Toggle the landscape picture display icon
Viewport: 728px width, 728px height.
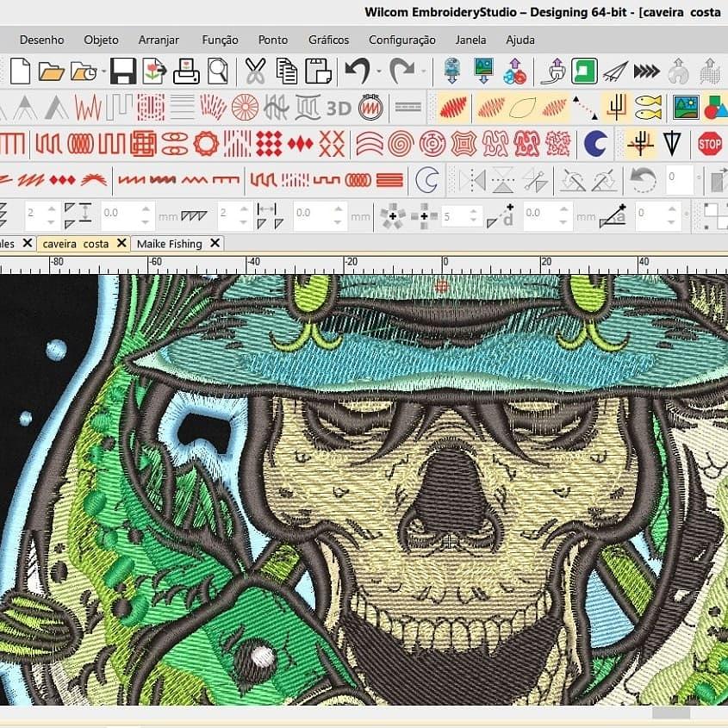[686, 108]
